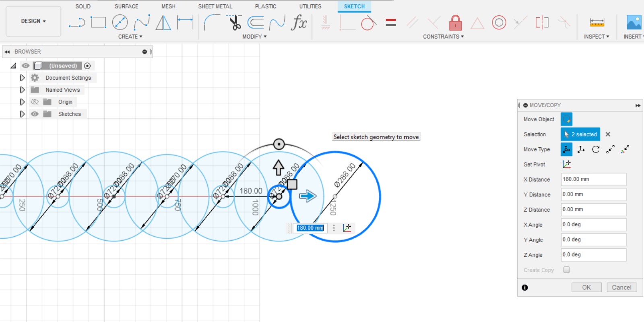The width and height of the screenshot is (644, 322).
Task: Cancel the Move/Copy dialog
Action: point(621,287)
